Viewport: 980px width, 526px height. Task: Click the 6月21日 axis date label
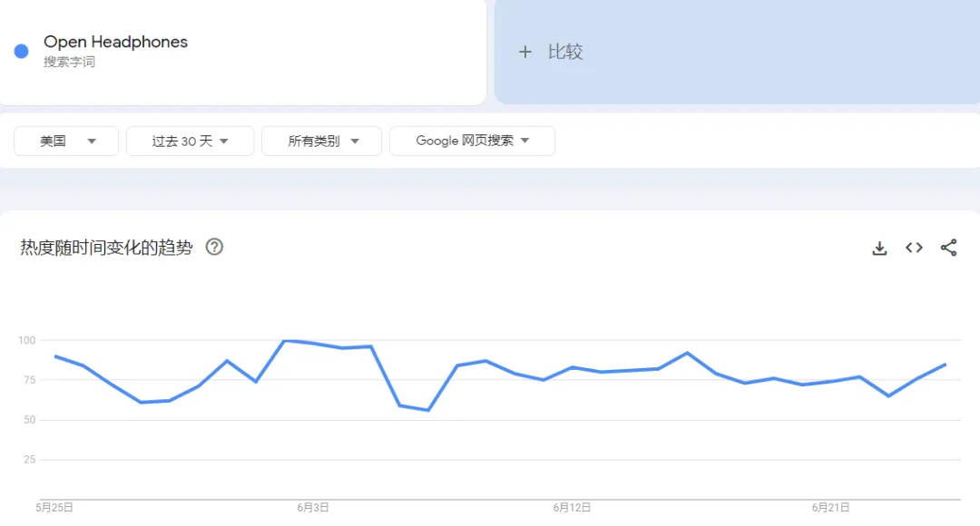(830, 508)
